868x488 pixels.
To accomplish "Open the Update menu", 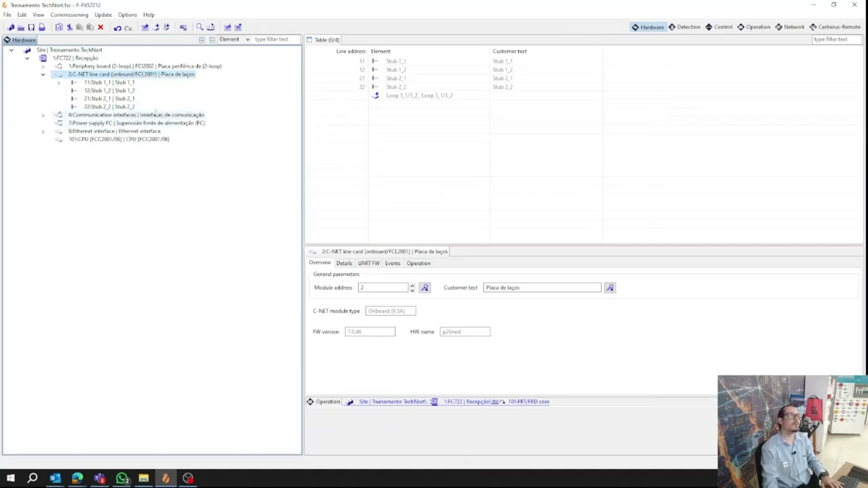I will (x=103, y=14).
